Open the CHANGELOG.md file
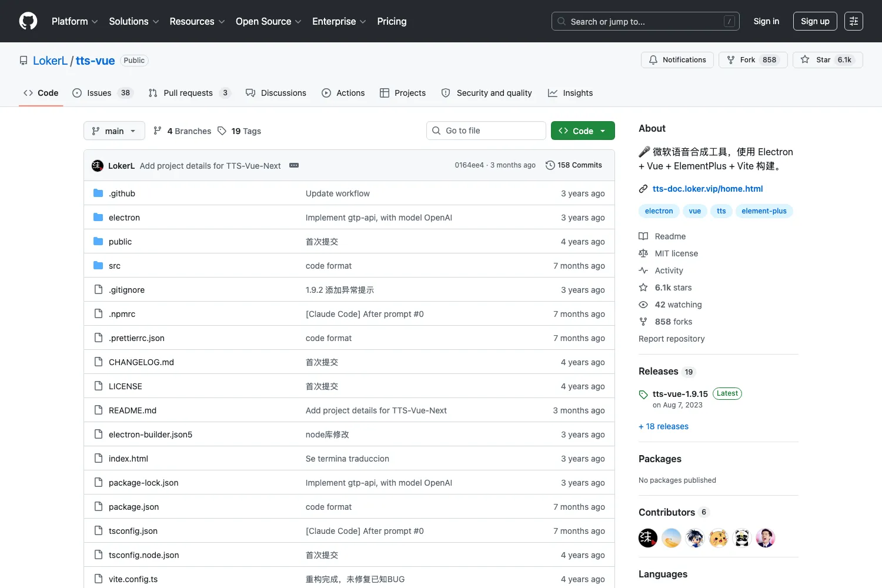The width and height of the screenshot is (882, 588). [x=141, y=362]
